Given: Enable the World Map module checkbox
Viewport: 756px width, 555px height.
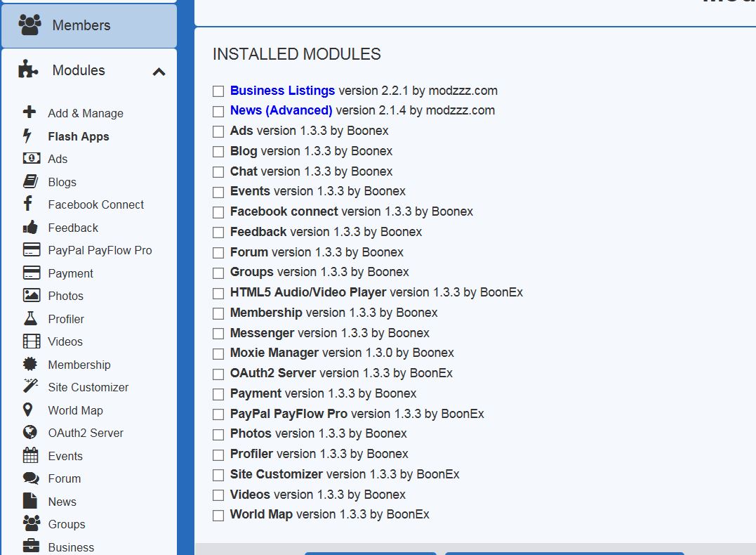Looking at the screenshot, I should 218,515.
